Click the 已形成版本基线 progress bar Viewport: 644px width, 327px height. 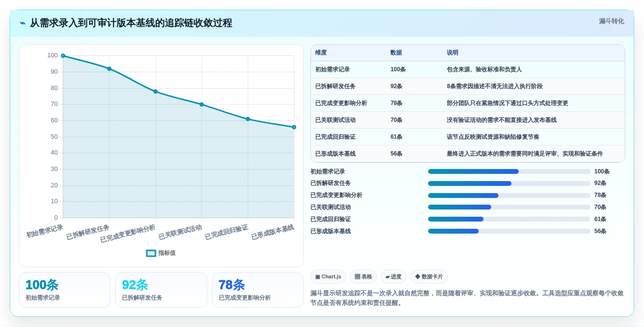point(509,231)
